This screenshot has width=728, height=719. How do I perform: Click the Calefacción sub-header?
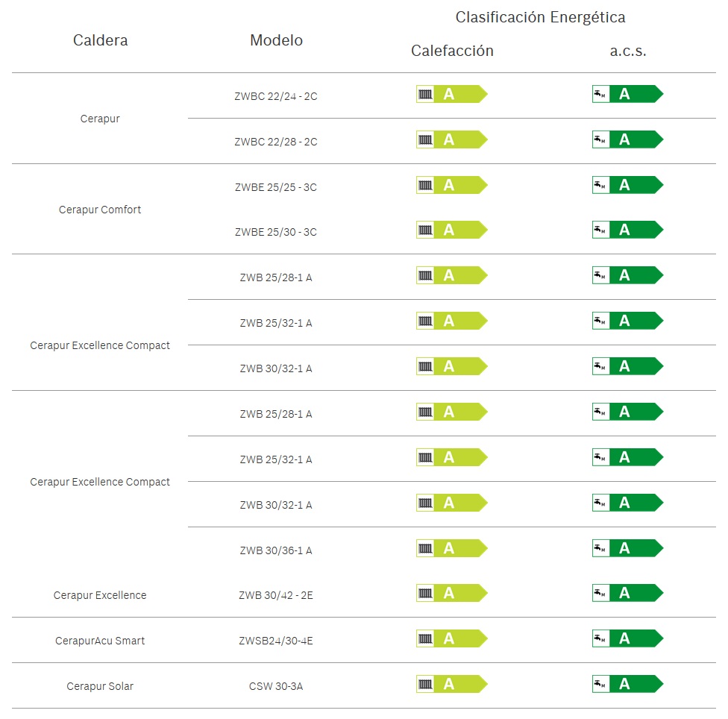[x=452, y=51]
